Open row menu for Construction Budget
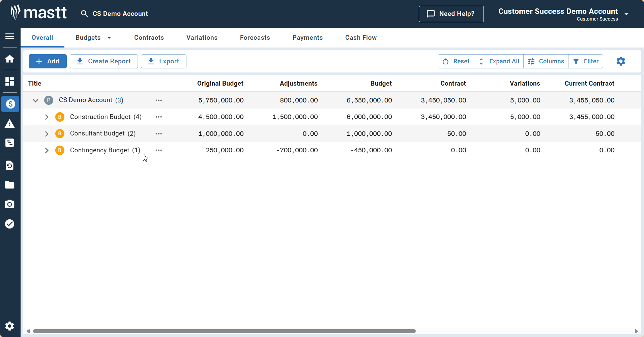Screen dimensions: 644x337 (159, 117)
